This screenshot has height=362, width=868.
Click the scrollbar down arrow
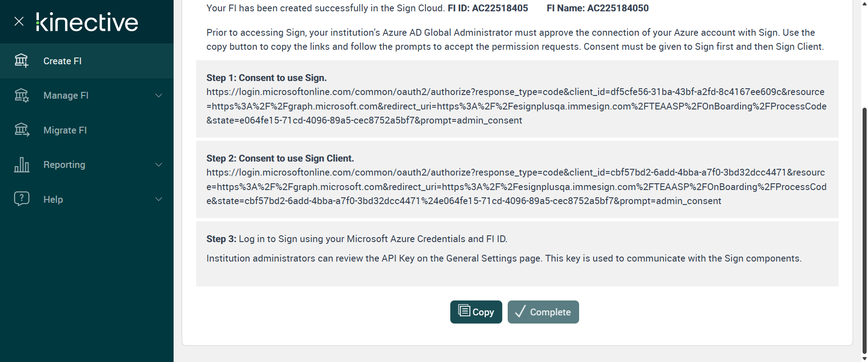tap(864, 358)
